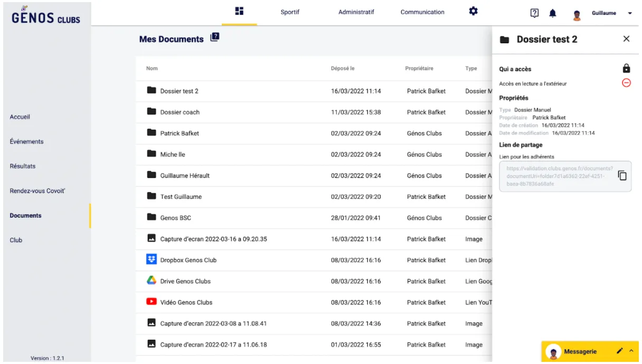Expand the Guillaume user account dropdown
642x364 pixels.
(630, 13)
